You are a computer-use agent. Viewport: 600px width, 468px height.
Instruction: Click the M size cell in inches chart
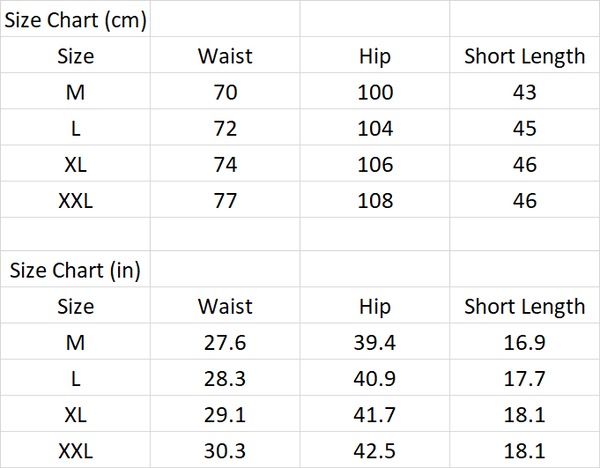(75, 341)
